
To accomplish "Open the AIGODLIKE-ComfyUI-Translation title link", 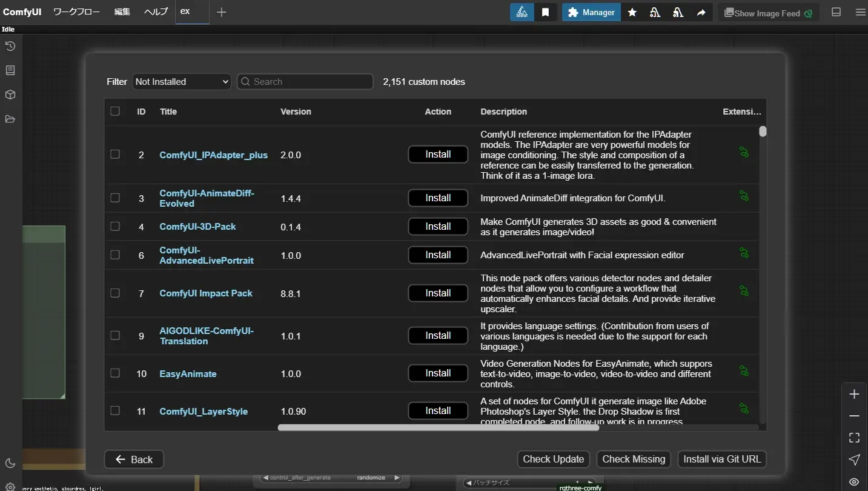I will tap(207, 336).
